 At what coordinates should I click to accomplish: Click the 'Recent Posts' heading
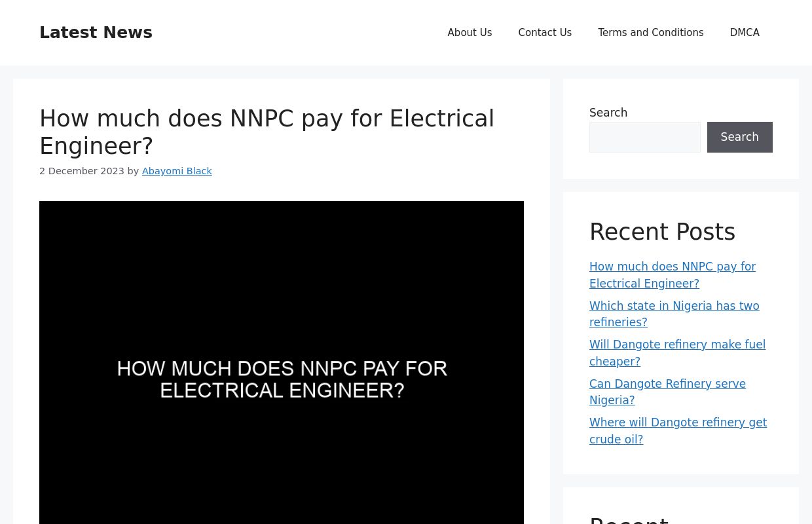tap(662, 232)
